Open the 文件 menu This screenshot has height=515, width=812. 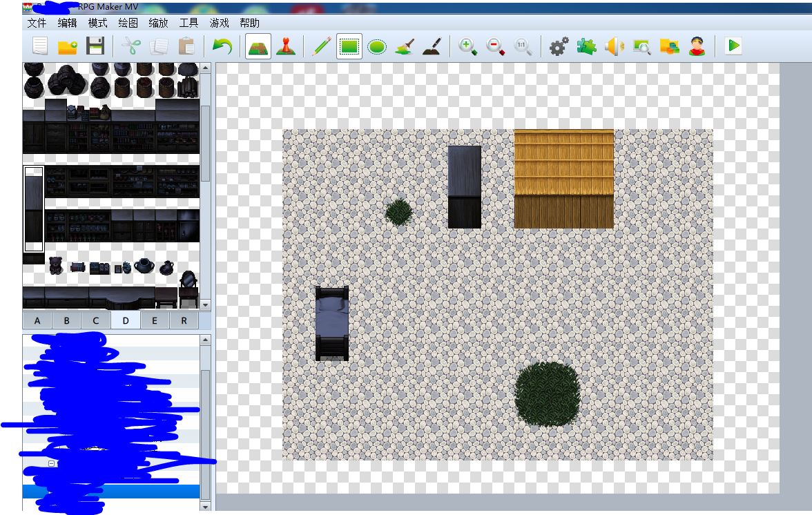coord(37,23)
